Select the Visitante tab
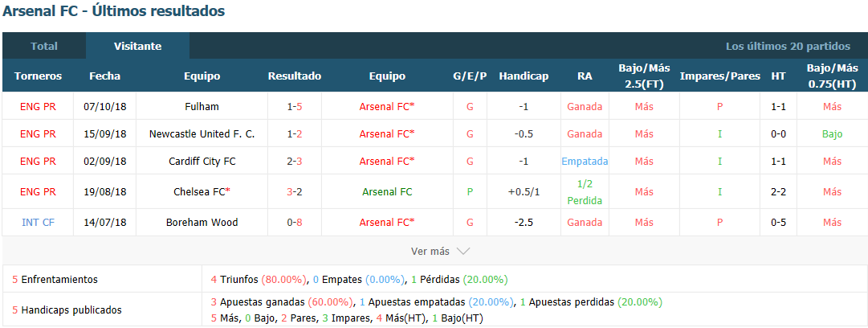 [x=138, y=46]
